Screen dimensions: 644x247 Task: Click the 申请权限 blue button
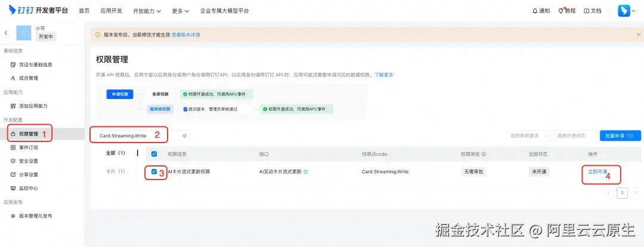coord(120,94)
